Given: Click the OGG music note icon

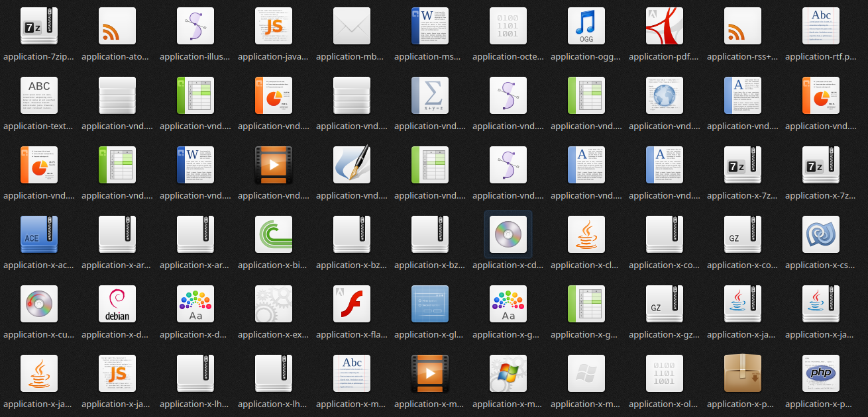Looking at the screenshot, I should [x=586, y=26].
